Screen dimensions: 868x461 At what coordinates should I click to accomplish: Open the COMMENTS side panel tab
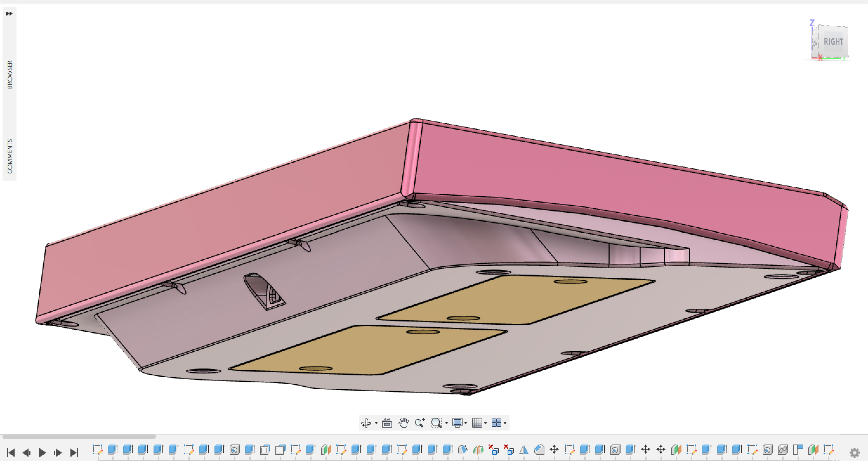(10, 156)
